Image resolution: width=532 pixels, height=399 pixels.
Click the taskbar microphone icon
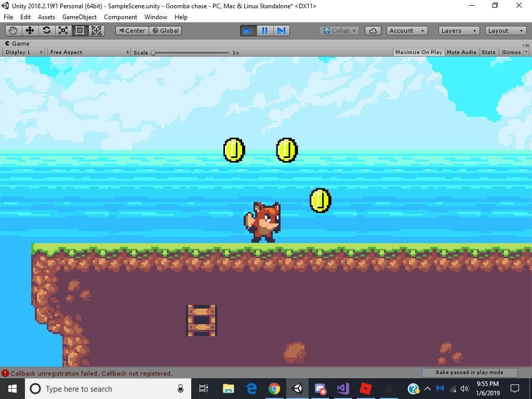point(180,389)
